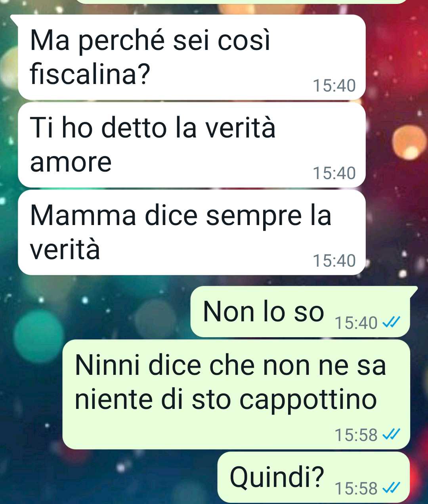Tap the 15:40 timestamp under "verità" in Mamma message
The height and width of the screenshot is (504, 428).
[334, 261]
